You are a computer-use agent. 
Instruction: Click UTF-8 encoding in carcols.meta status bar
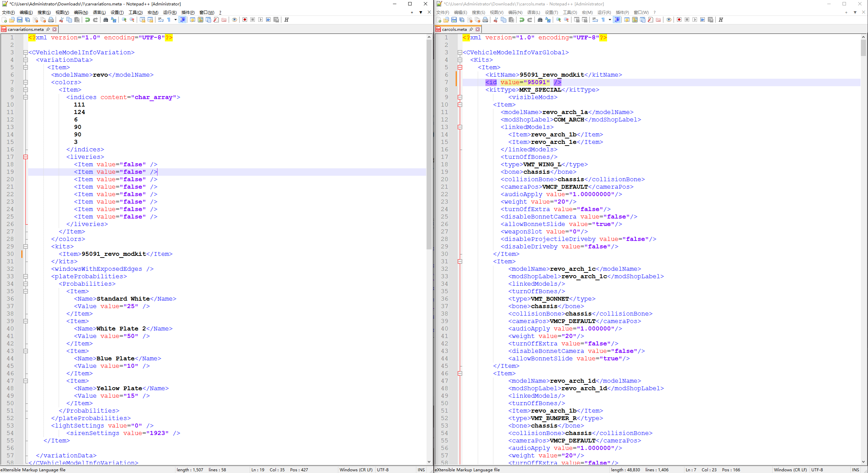tap(817, 470)
